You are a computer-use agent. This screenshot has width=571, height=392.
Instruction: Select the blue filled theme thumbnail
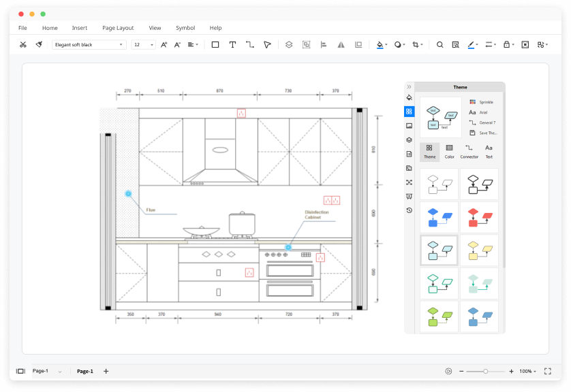click(439, 218)
